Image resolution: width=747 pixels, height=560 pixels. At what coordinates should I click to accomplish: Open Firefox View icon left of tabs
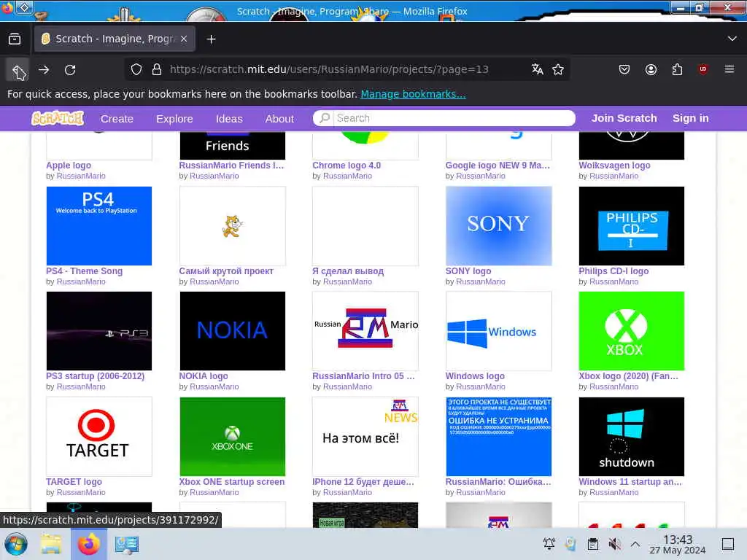pyautogui.click(x=15, y=39)
